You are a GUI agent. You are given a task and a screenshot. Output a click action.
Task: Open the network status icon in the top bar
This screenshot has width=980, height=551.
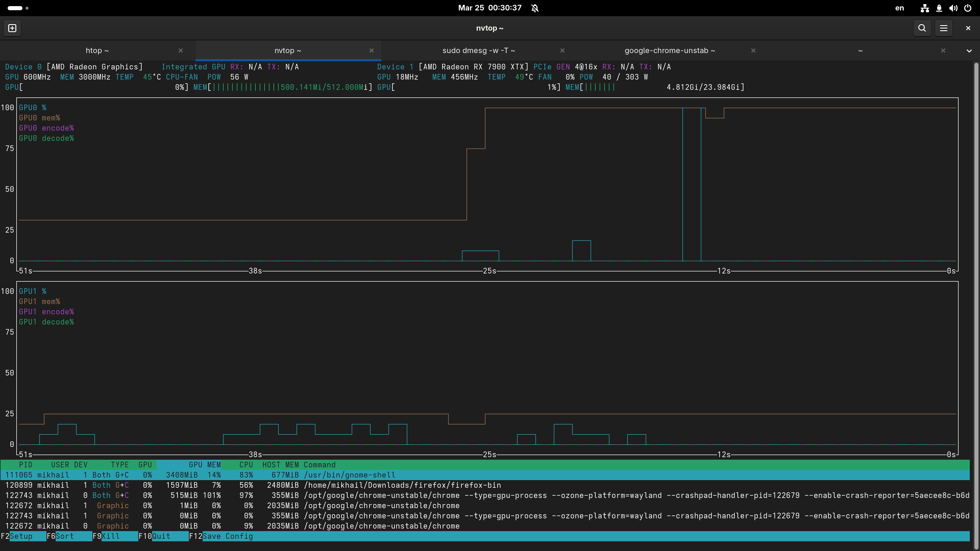click(925, 8)
